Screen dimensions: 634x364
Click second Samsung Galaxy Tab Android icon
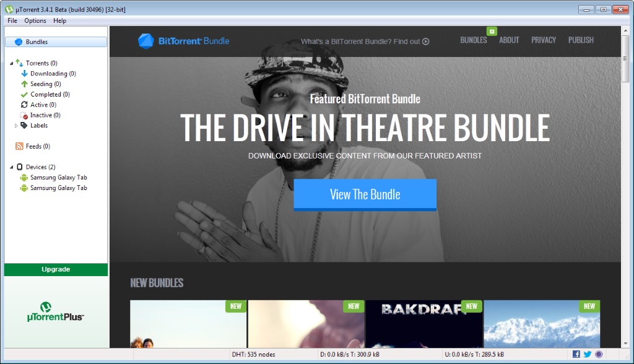click(x=24, y=188)
